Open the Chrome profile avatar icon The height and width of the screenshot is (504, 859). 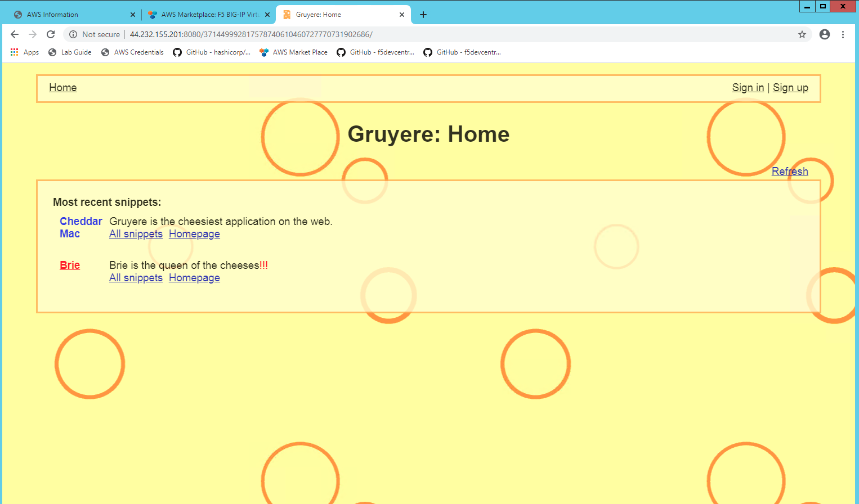825,34
